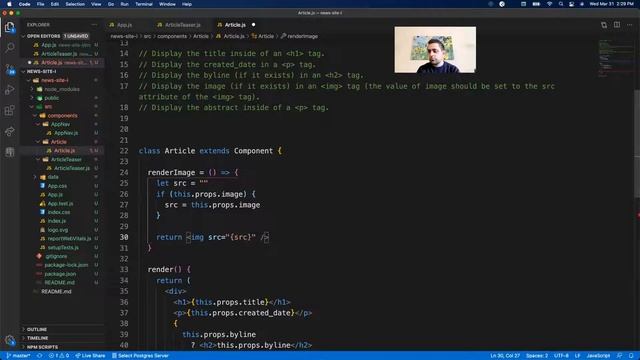Open the Live Share activity icon

click(10, 131)
